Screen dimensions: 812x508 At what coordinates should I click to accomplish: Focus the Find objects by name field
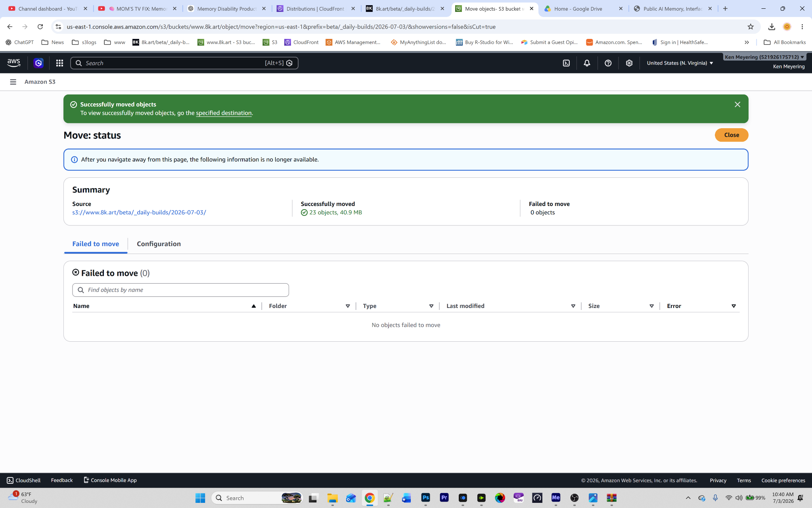180,290
